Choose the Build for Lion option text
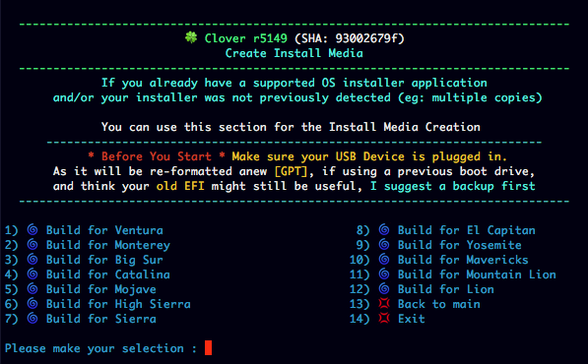Viewport: 588px width, 364px height. [x=446, y=289]
